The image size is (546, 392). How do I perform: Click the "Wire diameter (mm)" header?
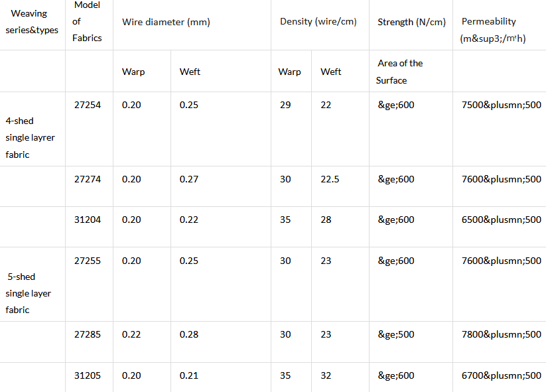166,22
